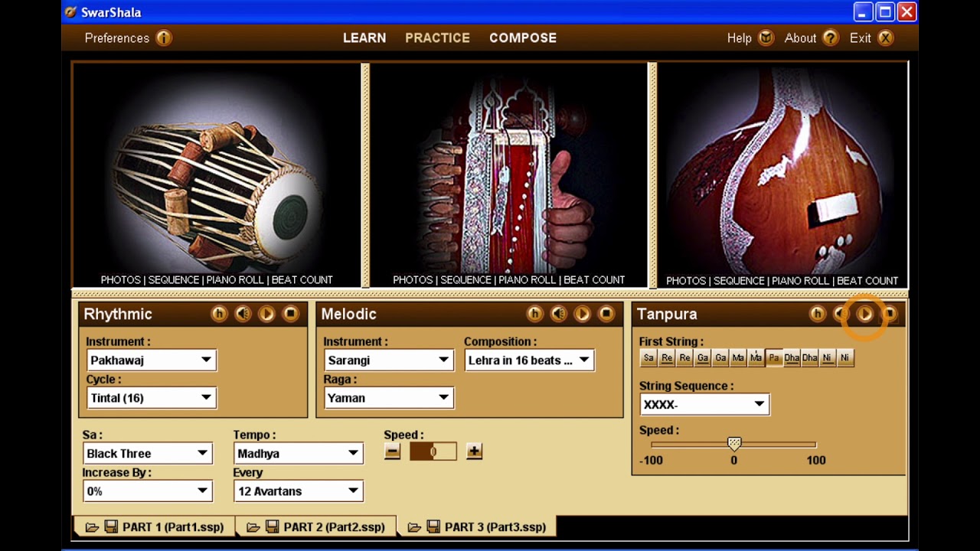
Task: Click the Tanpura panel's h button
Action: click(x=817, y=314)
